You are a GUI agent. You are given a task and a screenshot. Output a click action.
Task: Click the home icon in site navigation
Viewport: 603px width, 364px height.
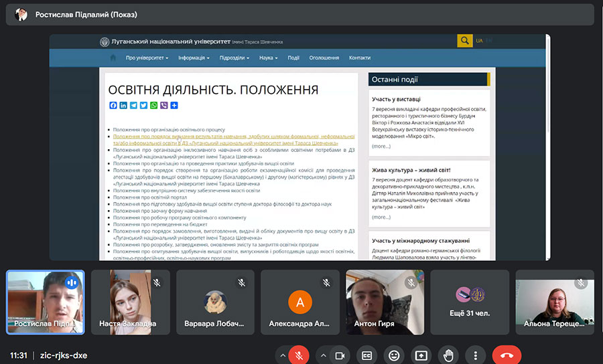113,58
